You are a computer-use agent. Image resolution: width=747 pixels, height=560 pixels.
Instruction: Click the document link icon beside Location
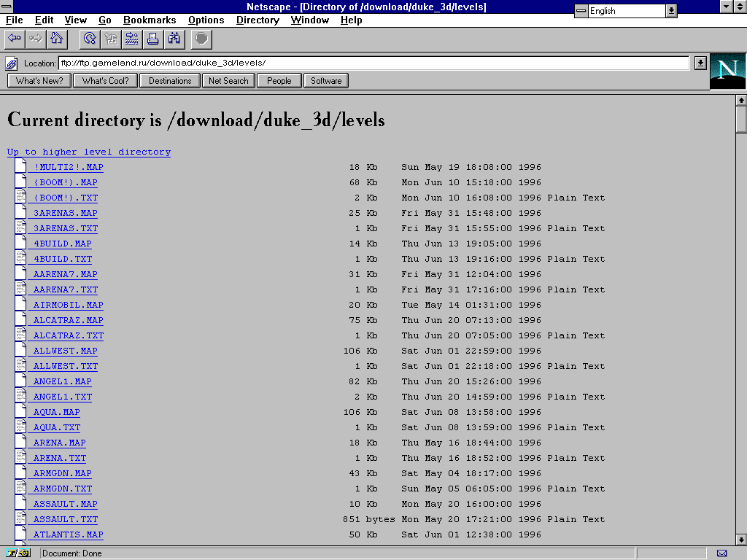pyautogui.click(x=12, y=63)
